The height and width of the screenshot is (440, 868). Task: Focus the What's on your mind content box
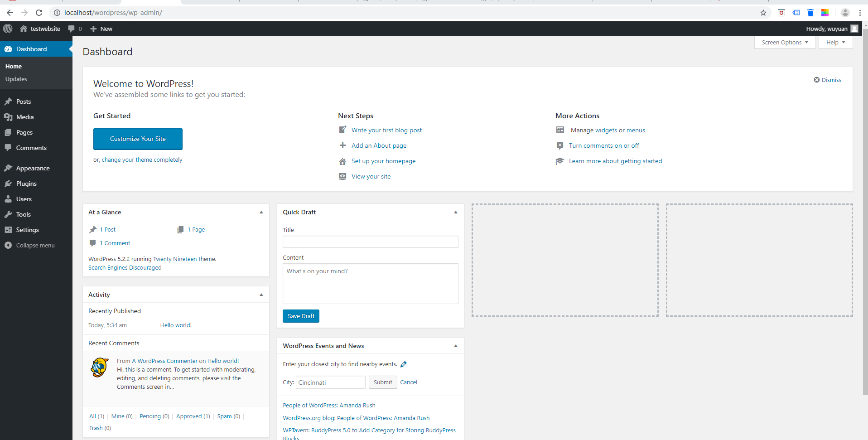371,284
